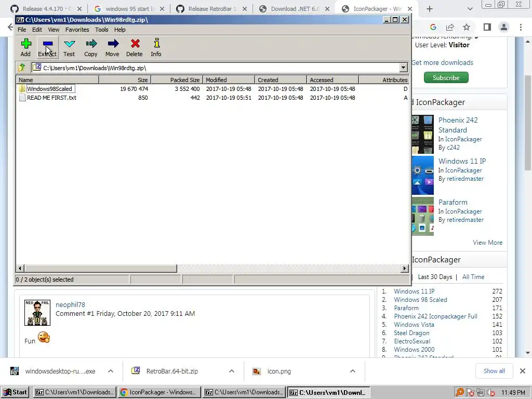Expand options for icon.png download
Image resolution: width=532 pixels, height=399 pixels.
point(353,371)
